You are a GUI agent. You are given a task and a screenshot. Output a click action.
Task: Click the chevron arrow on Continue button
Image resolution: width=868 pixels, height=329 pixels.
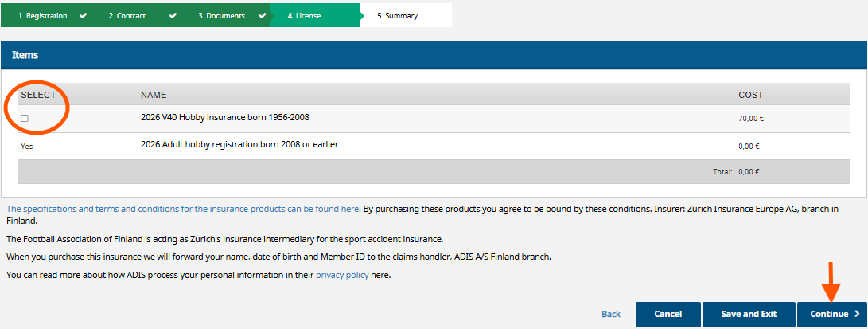[x=857, y=314]
